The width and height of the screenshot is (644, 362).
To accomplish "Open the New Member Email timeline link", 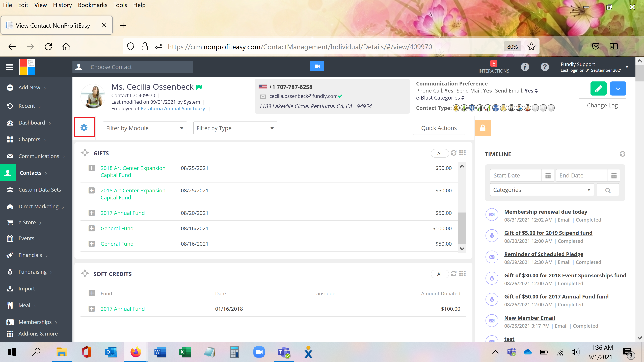I will pyautogui.click(x=529, y=318).
